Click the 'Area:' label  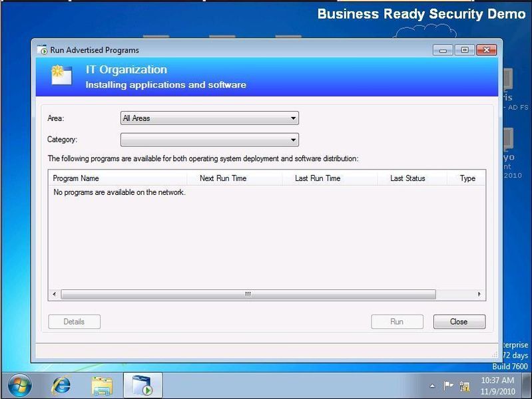[x=56, y=118]
